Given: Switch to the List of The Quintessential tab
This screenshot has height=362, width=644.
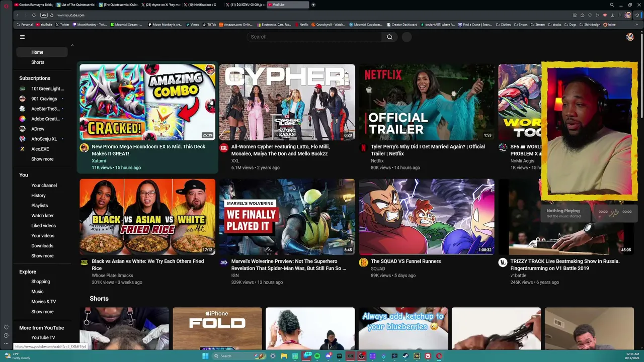Looking at the screenshot, I should (75, 5).
